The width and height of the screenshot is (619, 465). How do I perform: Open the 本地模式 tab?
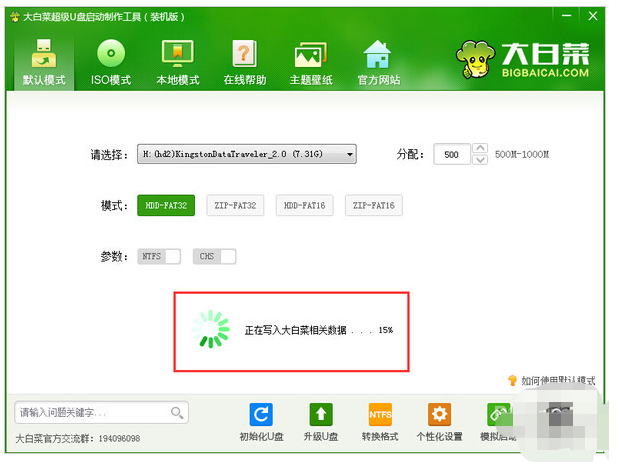[178, 62]
